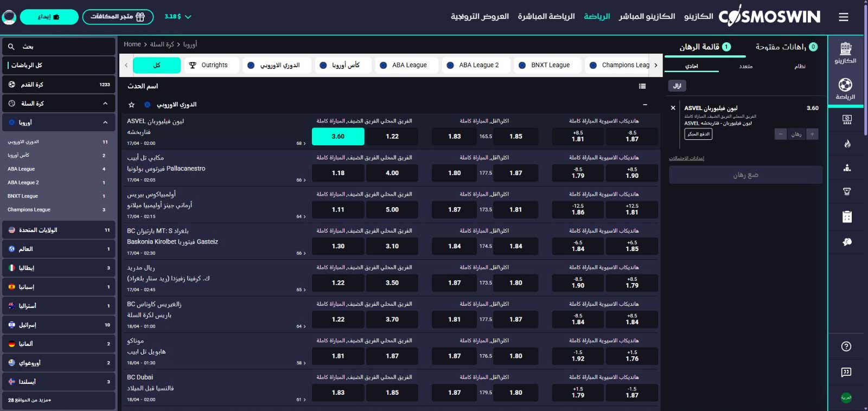Collapse the Euroleague events group
This screenshot has height=411, width=868.
point(645,105)
